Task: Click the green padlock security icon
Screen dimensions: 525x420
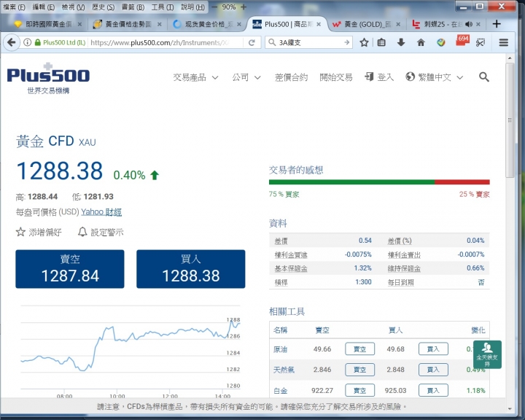Action: (x=38, y=42)
